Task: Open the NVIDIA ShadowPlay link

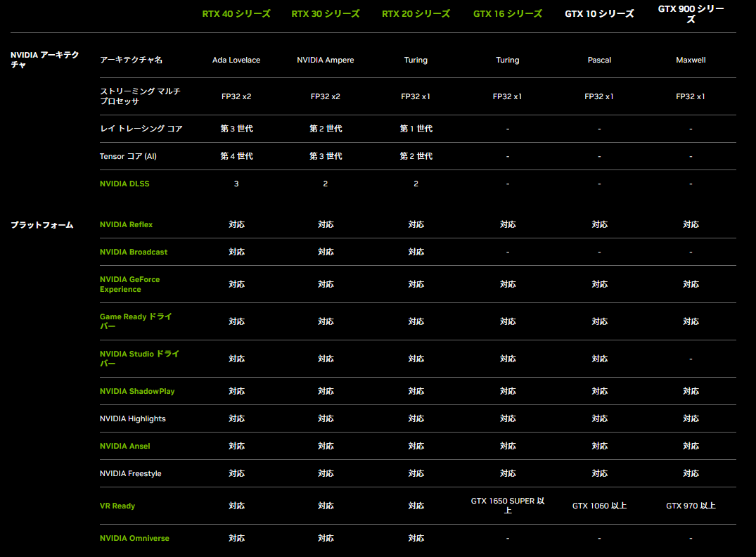Action: pos(137,392)
